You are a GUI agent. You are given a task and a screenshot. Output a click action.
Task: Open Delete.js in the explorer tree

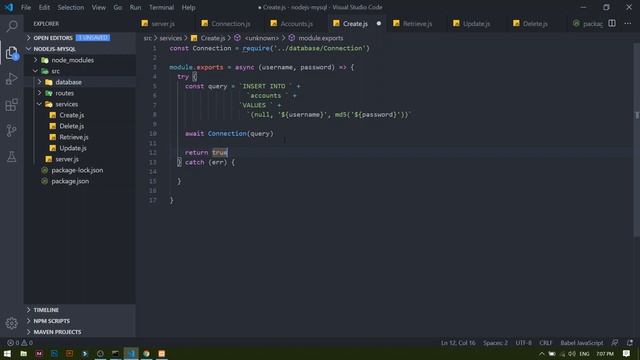point(80,126)
